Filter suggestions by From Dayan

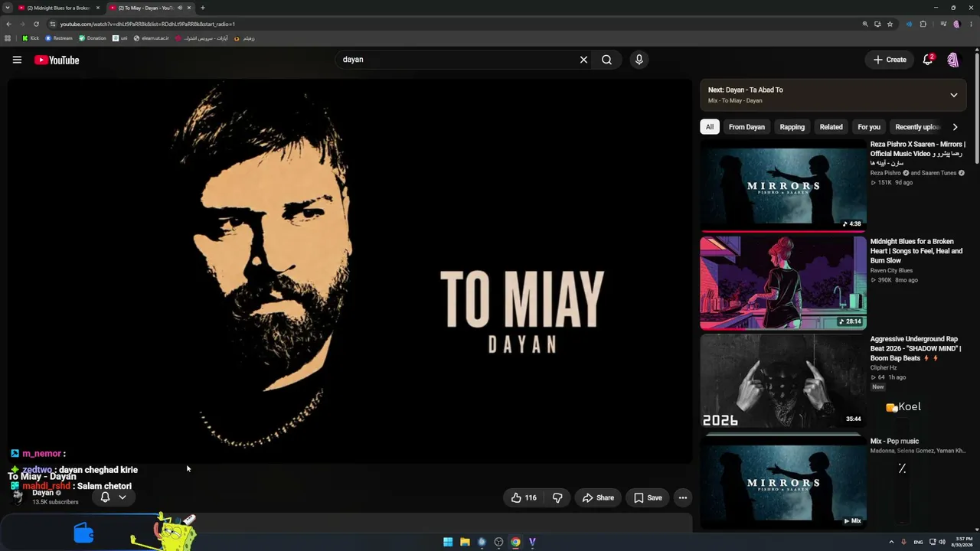pos(746,127)
